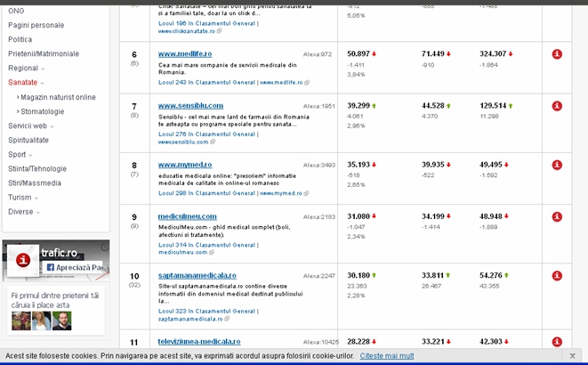Click the info icon in sensiblu.com row
This screenshot has height=365, width=588.
[557, 106]
